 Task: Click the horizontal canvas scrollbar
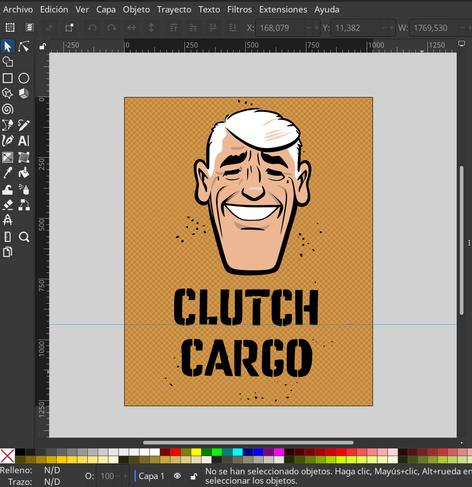(x=248, y=443)
